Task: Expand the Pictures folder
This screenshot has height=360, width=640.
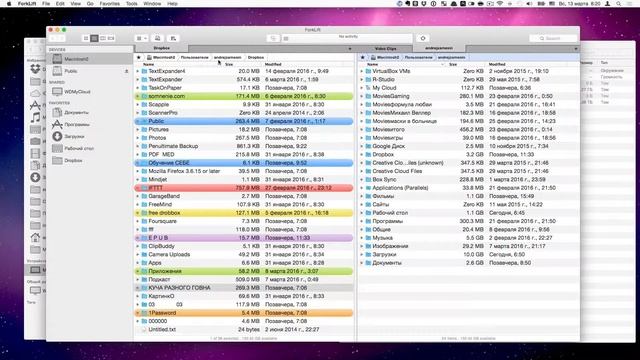Action: click(138, 129)
